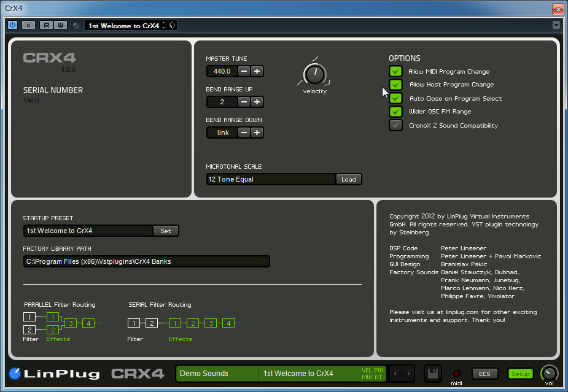
Task: Click the R (read automation) button
Action: click(x=46, y=25)
